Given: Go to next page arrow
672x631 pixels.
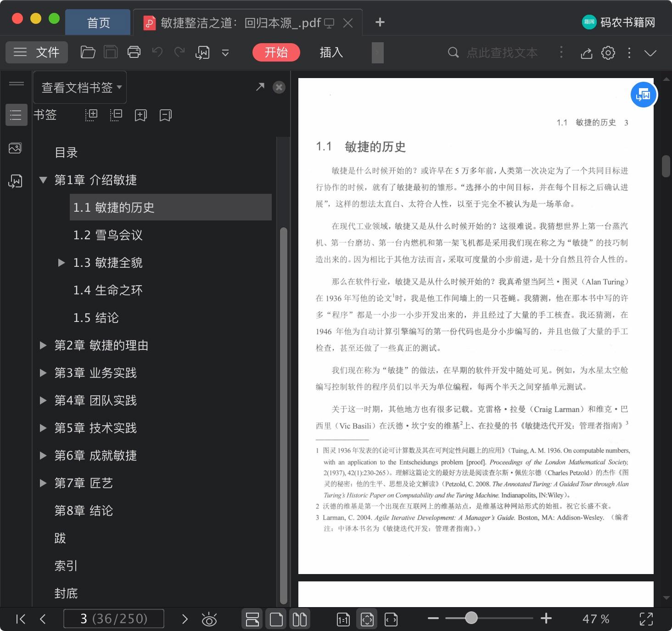Looking at the screenshot, I should point(185,619).
